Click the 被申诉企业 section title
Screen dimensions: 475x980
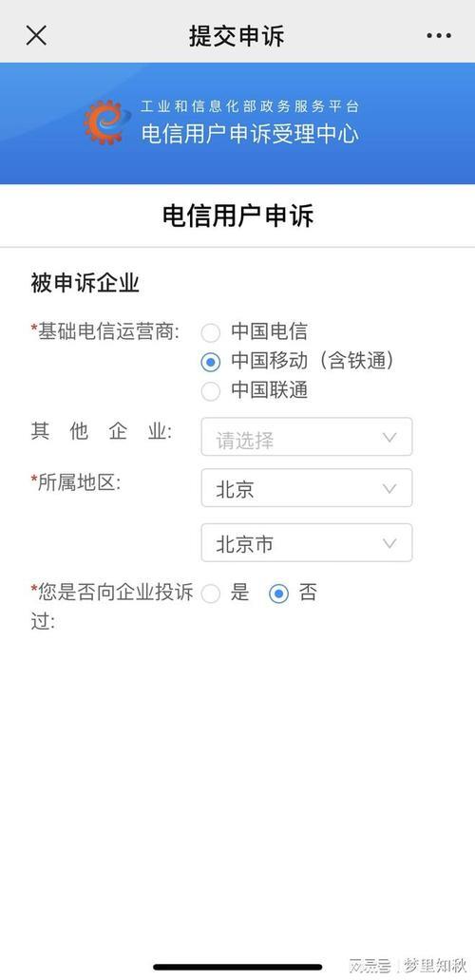coord(85,284)
